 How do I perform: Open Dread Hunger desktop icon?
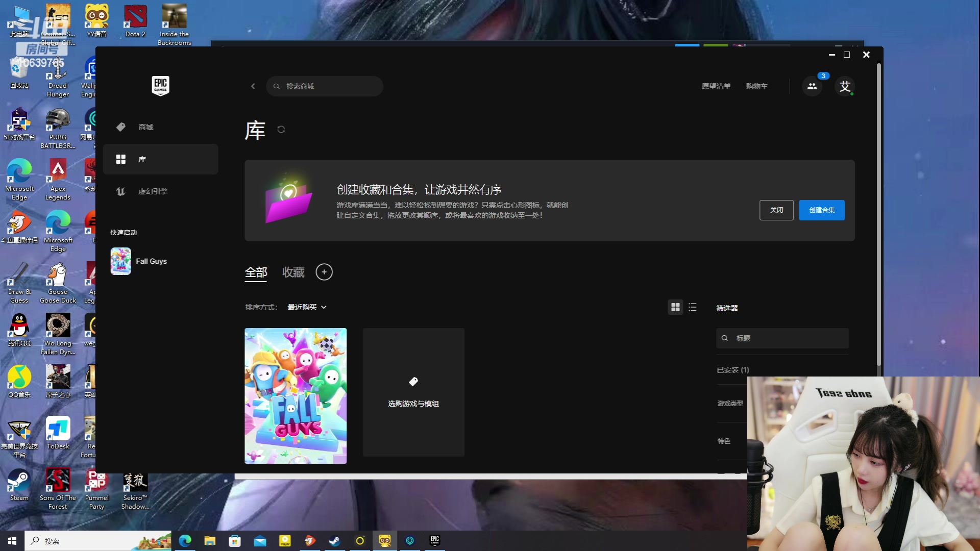58,78
